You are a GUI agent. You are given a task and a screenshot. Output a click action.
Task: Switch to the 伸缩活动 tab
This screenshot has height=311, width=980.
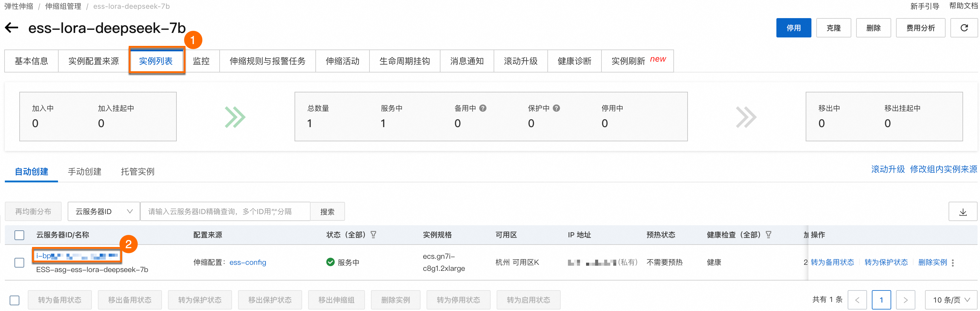[342, 61]
